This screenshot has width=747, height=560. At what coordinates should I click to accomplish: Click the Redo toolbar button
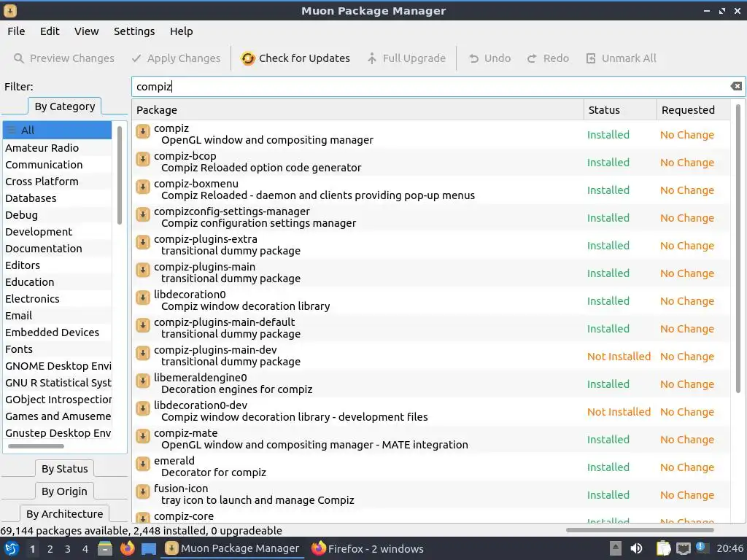548,58
